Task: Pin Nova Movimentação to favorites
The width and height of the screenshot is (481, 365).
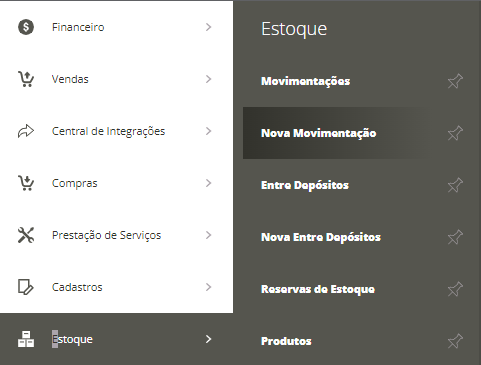Action: (455, 133)
